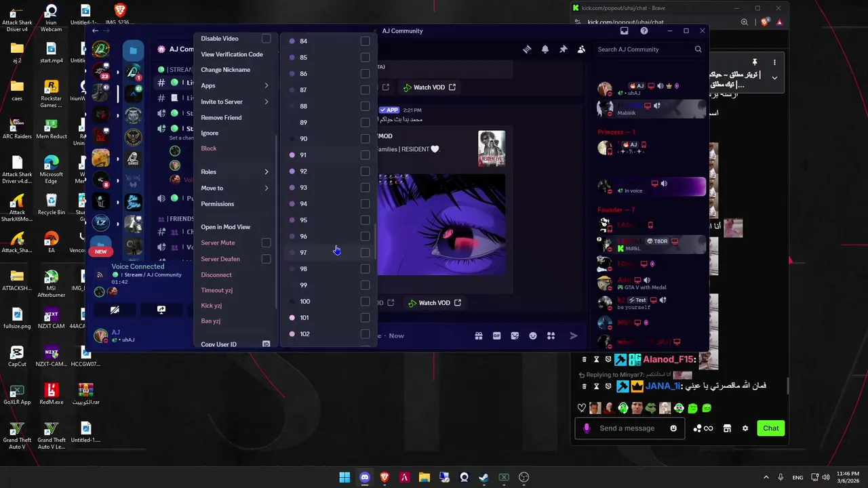This screenshot has width=868, height=488.
Task: Open Steam from the taskbar
Action: point(484,477)
